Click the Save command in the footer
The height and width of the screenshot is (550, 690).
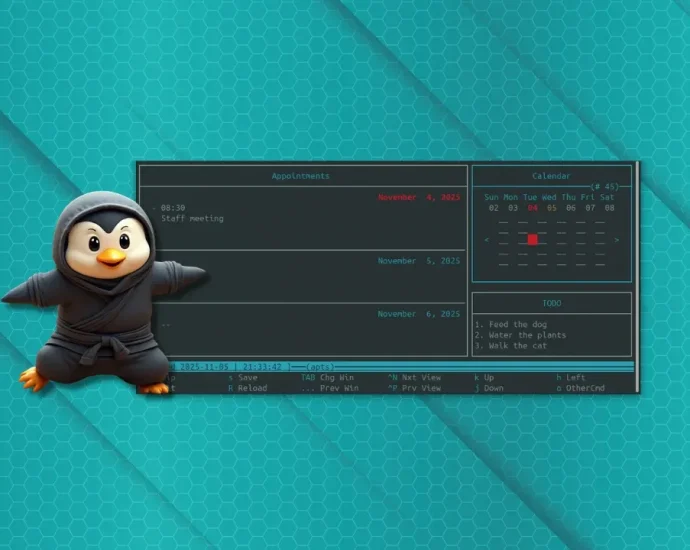point(243,378)
